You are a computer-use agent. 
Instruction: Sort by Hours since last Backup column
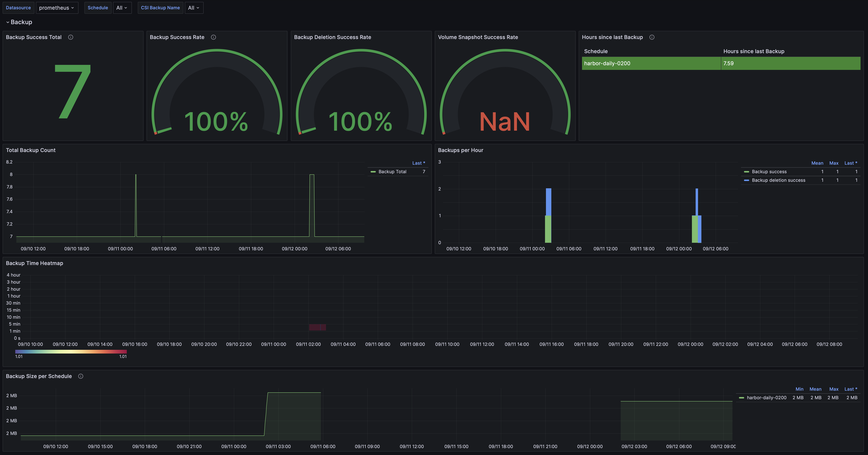click(x=753, y=51)
